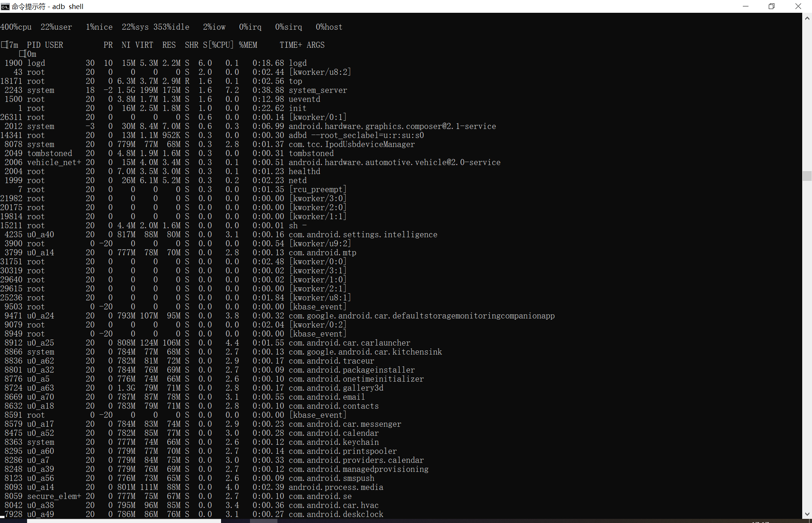The image size is (812, 523).
Task: Restore down the command prompt window
Action: 772,6
